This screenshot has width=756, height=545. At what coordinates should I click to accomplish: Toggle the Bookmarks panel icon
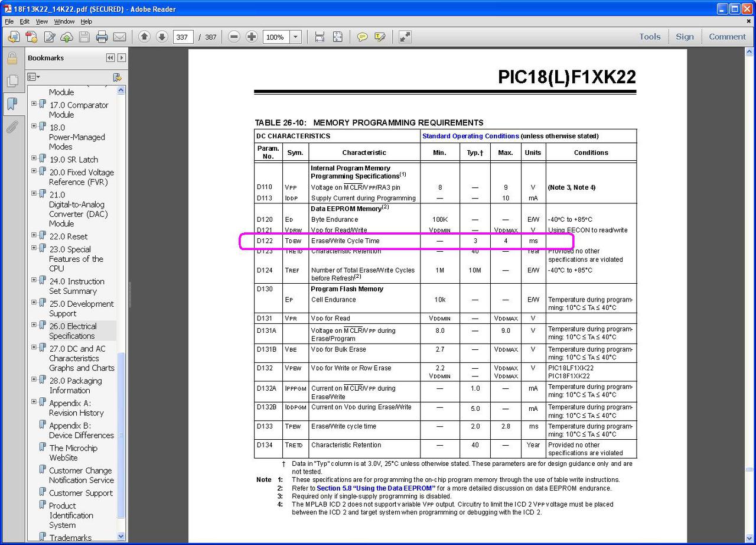click(x=12, y=105)
